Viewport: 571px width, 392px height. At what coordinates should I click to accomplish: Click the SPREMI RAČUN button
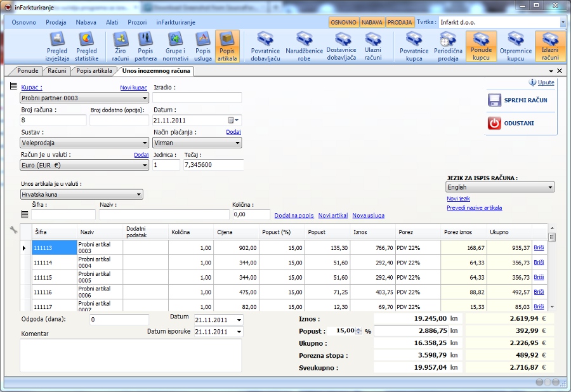point(518,100)
